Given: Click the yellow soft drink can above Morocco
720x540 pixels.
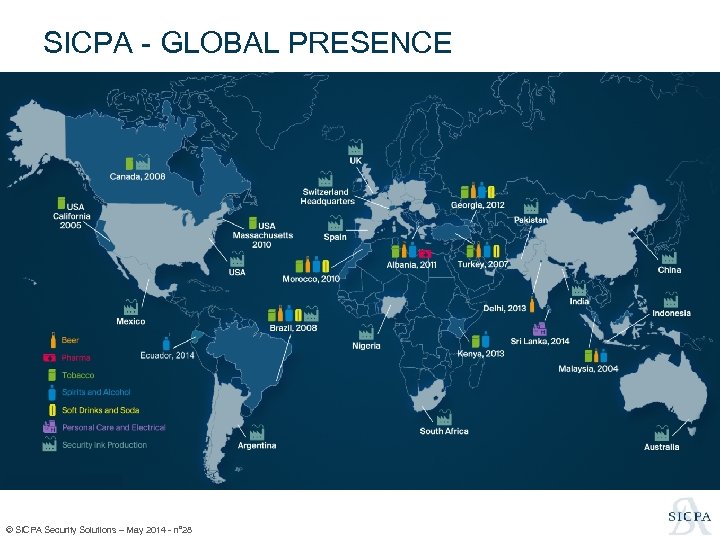Looking at the screenshot, I should [325, 266].
